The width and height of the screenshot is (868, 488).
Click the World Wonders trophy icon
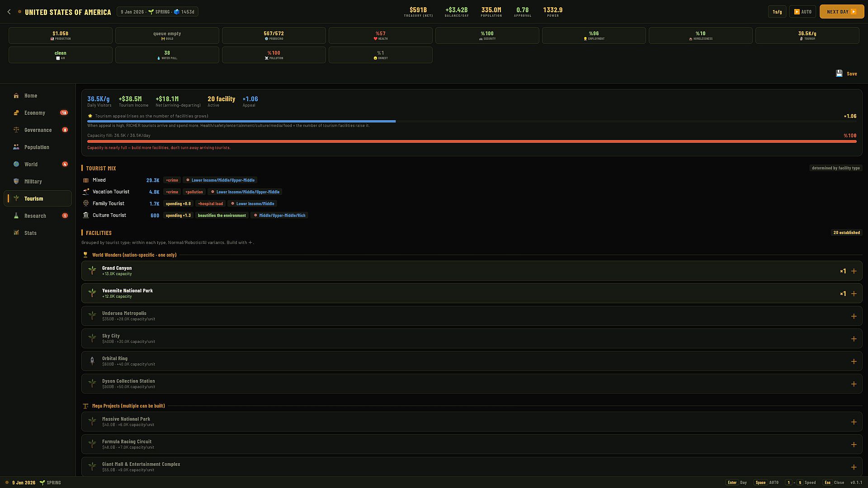tap(85, 255)
